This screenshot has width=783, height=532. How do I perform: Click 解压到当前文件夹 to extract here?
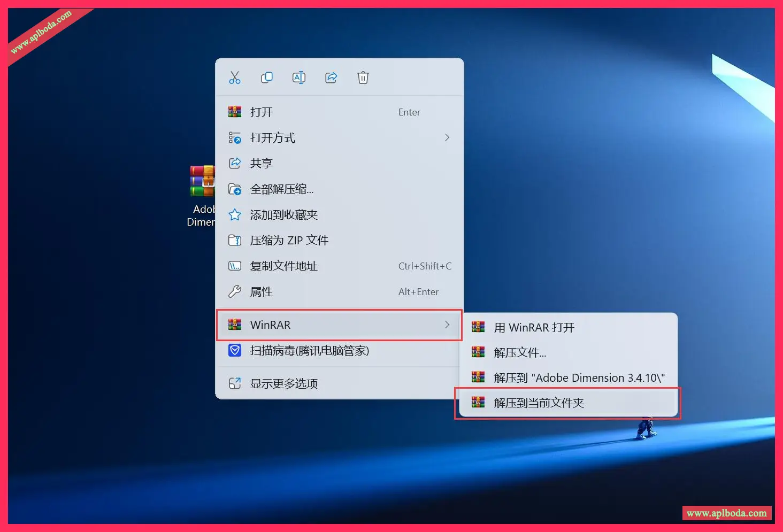pyautogui.click(x=539, y=403)
